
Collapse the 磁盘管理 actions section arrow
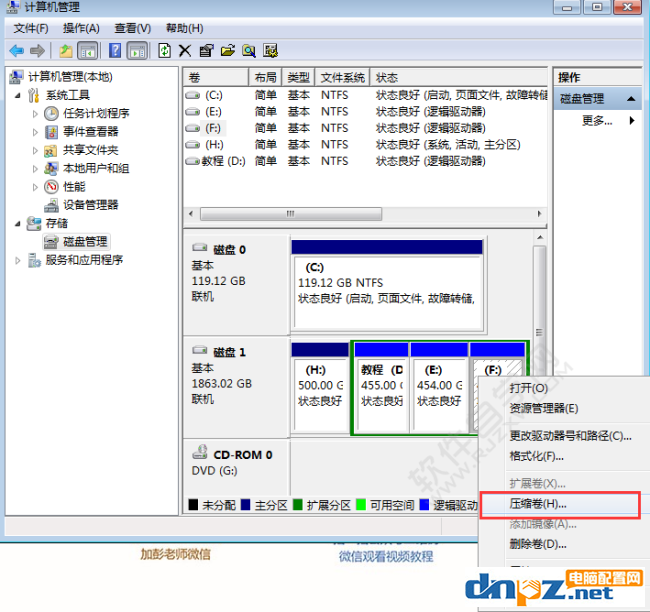(x=631, y=99)
